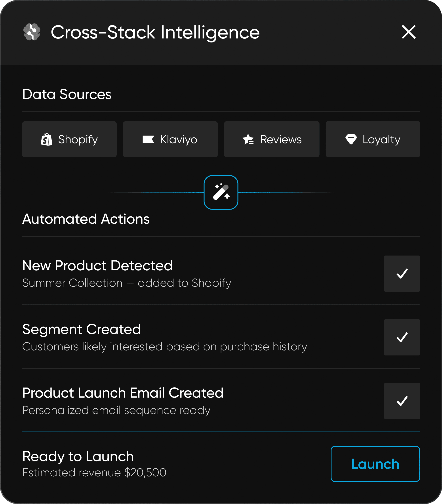Uncheck the Segment Created checkbox

[x=402, y=337]
